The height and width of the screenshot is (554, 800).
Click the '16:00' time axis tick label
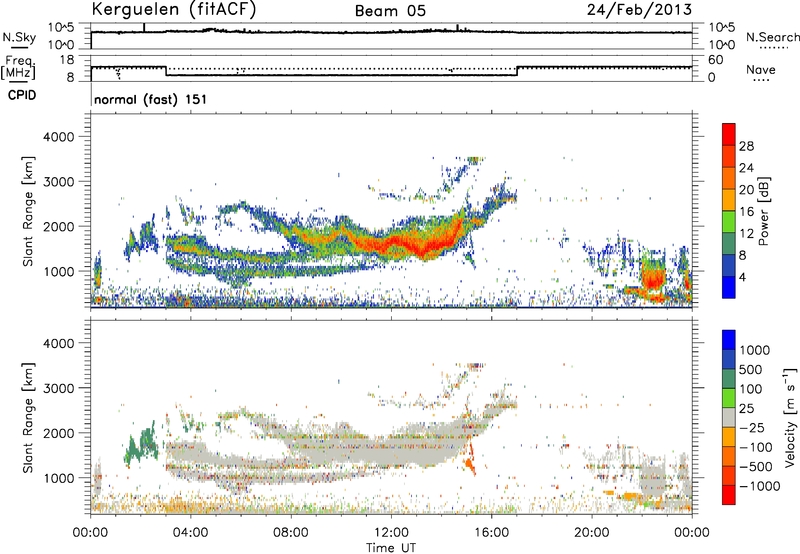pos(491,533)
